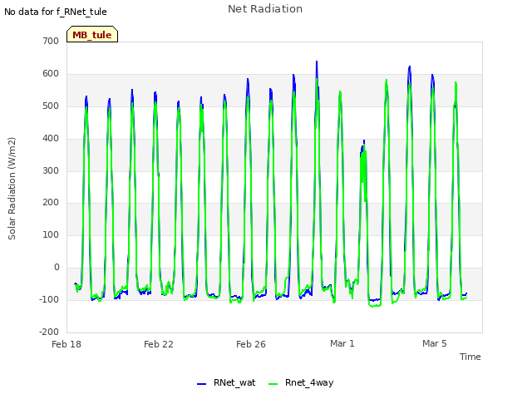The width and height of the screenshot is (532, 399).
Task: Click the 600 y-axis tick label
Action: [51, 74]
